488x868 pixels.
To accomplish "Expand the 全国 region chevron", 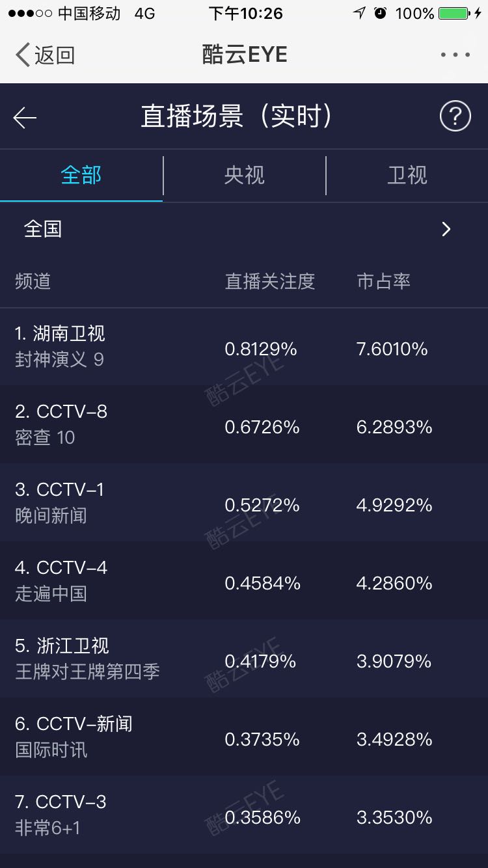I will (446, 229).
